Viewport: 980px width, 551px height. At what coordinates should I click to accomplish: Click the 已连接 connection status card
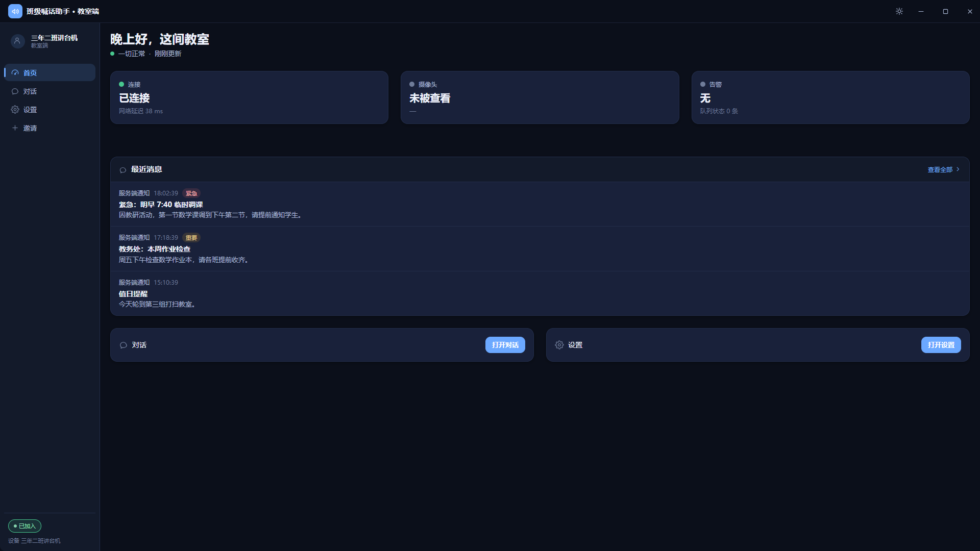[249, 97]
